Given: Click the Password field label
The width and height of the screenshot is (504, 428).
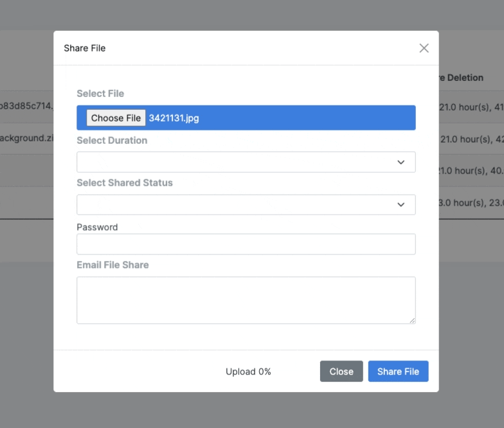Looking at the screenshot, I should point(97,227).
